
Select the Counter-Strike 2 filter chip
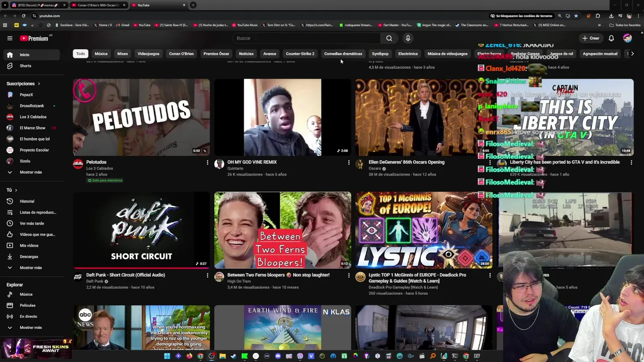click(300, 54)
